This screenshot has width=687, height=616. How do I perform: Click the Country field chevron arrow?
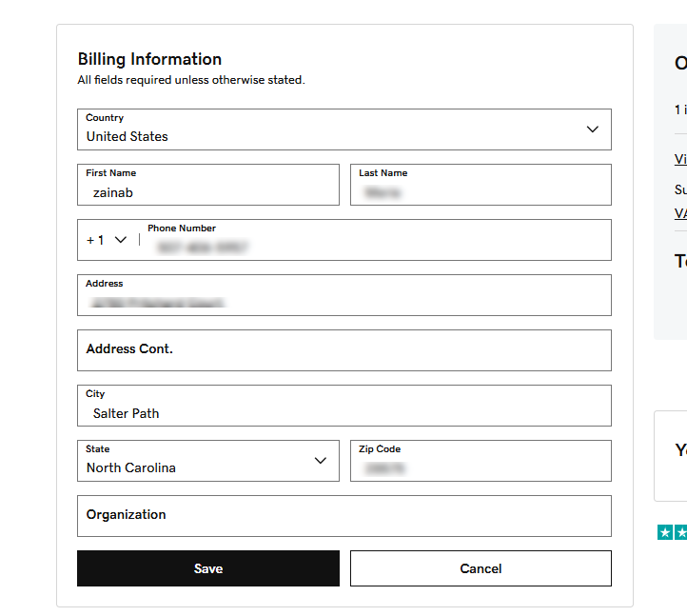coord(592,129)
